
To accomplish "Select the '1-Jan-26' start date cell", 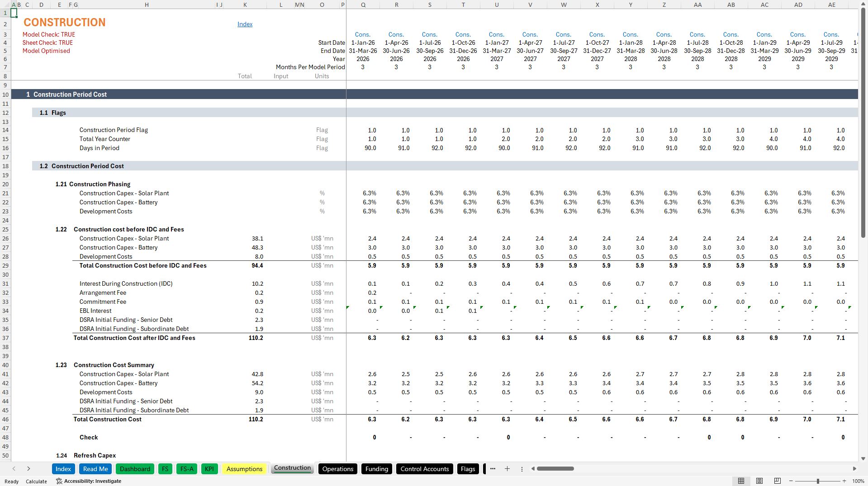I will [x=363, y=42].
